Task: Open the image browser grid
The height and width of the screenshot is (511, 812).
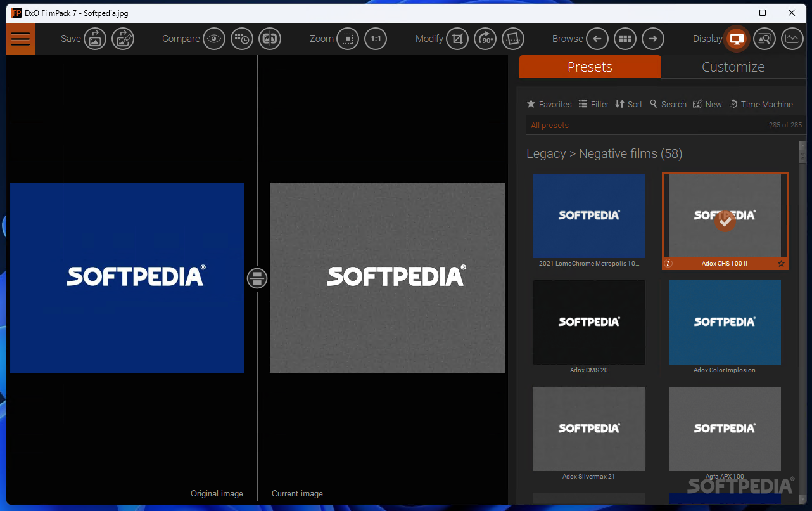Action: pyautogui.click(x=625, y=39)
